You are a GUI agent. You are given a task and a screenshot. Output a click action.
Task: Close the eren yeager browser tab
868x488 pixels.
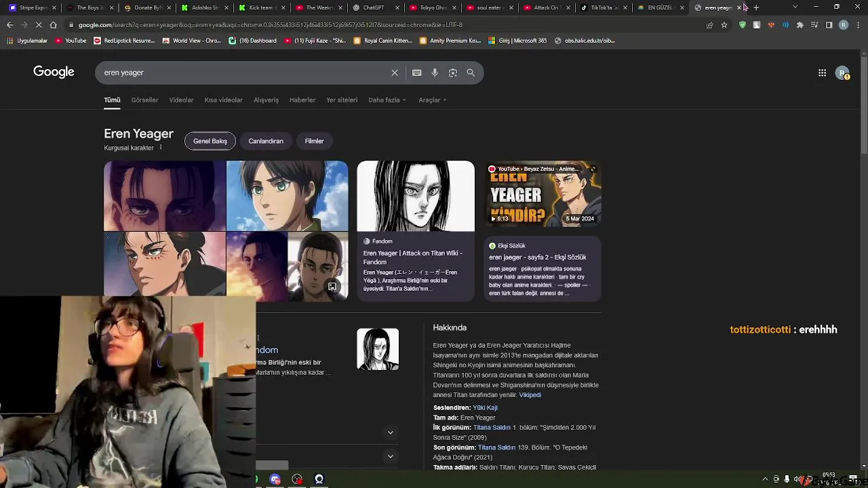click(739, 7)
